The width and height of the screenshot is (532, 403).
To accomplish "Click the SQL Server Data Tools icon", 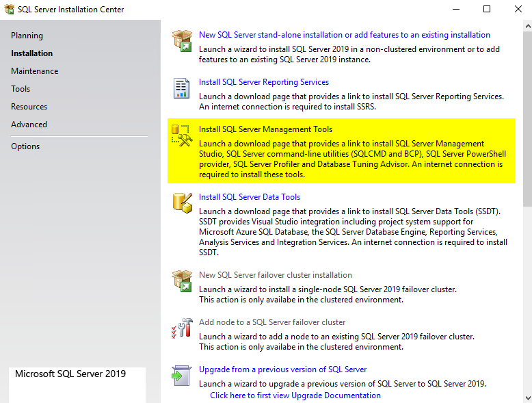I will tap(182, 203).
